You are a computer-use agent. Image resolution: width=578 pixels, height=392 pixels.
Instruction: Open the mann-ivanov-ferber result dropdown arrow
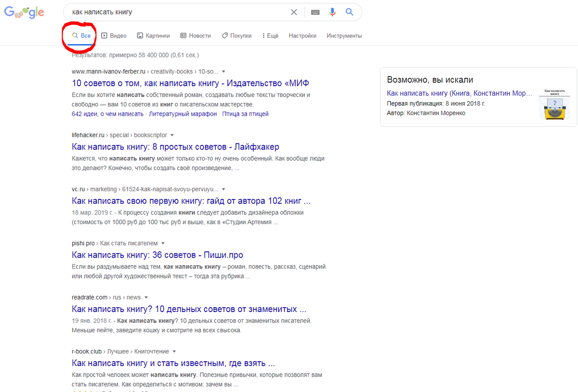point(223,72)
